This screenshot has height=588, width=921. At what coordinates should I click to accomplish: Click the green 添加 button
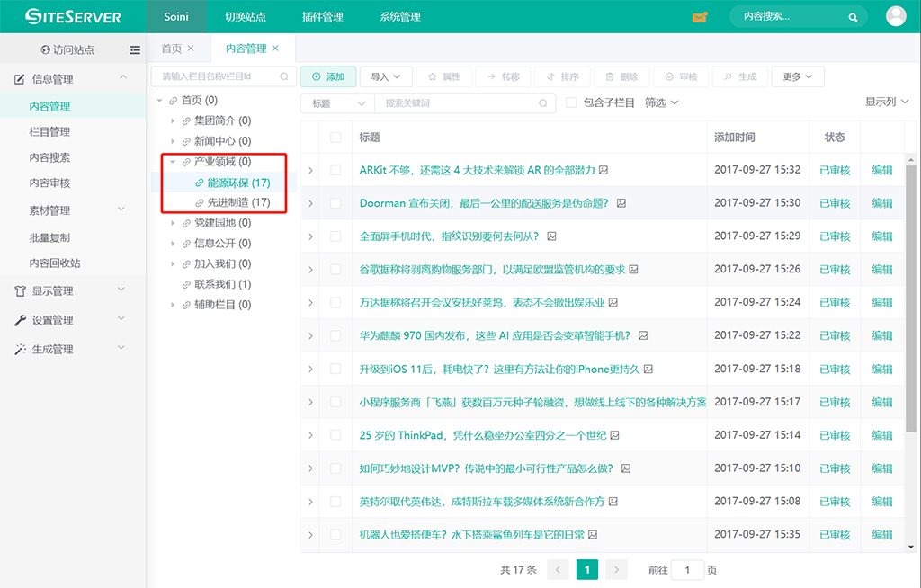328,77
